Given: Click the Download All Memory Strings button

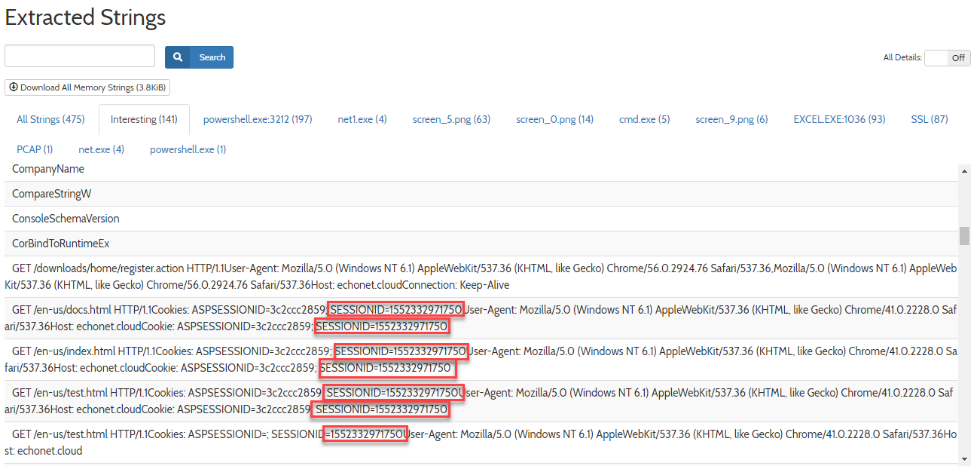Looking at the screenshot, I should [x=87, y=87].
